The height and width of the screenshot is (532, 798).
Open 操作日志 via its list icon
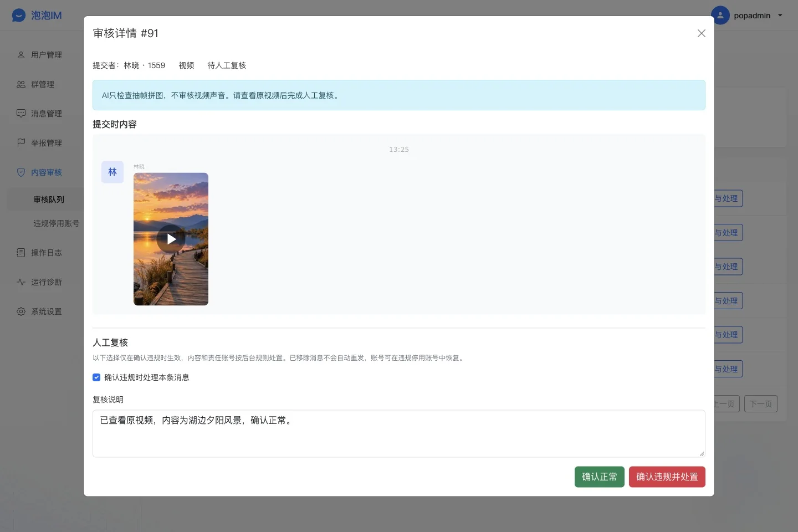point(21,253)
